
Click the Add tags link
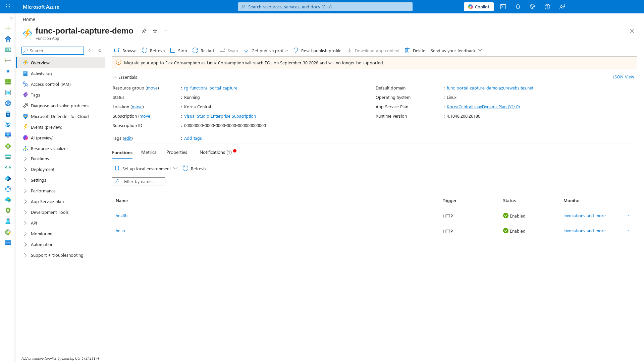[x=193, y=138]
